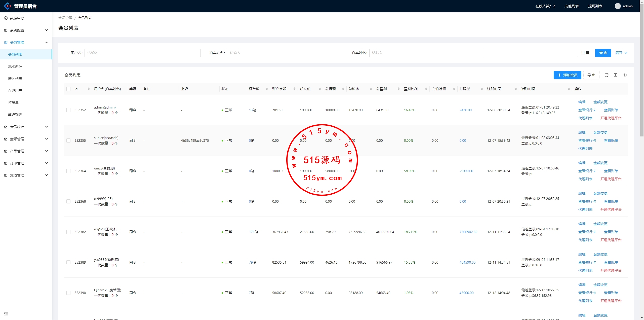The height and width of the screenshot is (320, 644).
Task: Click the 添加会员 button
Action: tap(567, 75)
